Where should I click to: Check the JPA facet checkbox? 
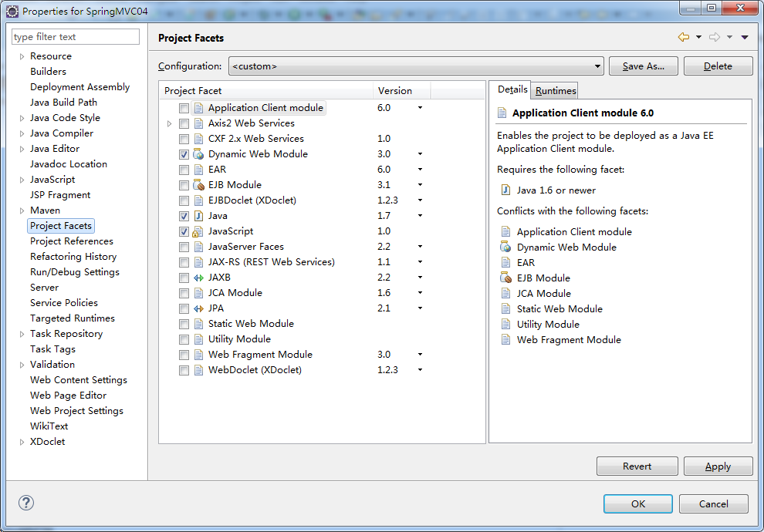click(x=184, y=308)
